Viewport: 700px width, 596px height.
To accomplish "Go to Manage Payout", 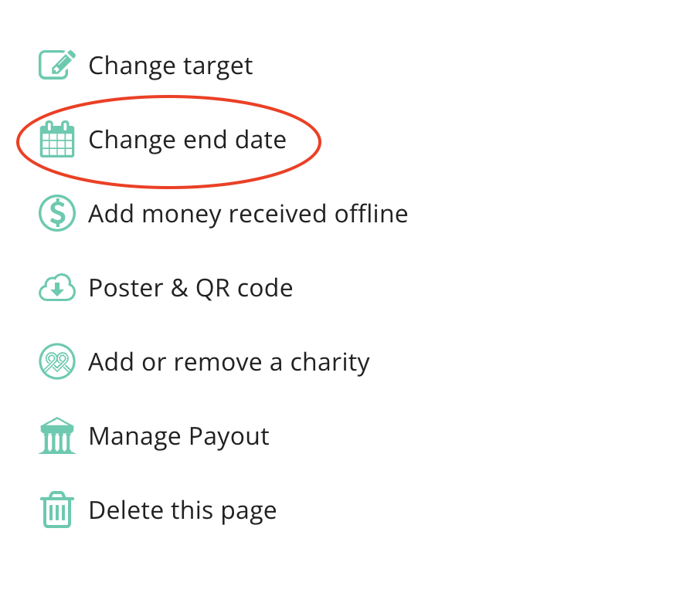I will click(179, 436).
